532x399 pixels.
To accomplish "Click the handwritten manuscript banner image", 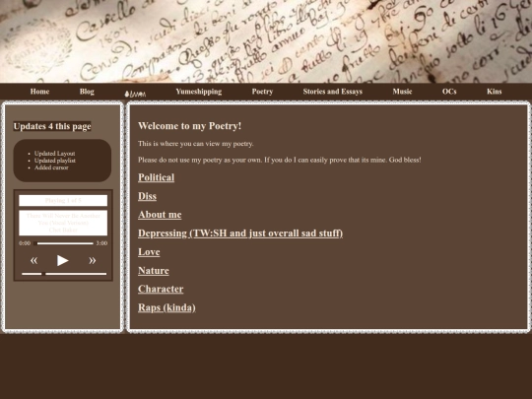I will point(266,41).
